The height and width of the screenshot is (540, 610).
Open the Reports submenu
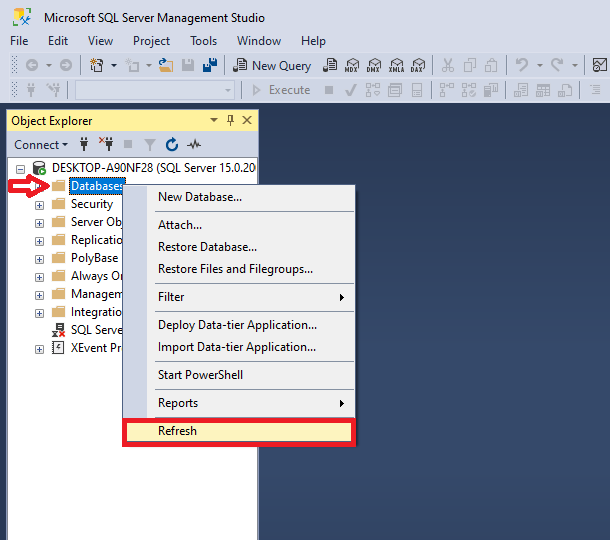click(239, 403)
